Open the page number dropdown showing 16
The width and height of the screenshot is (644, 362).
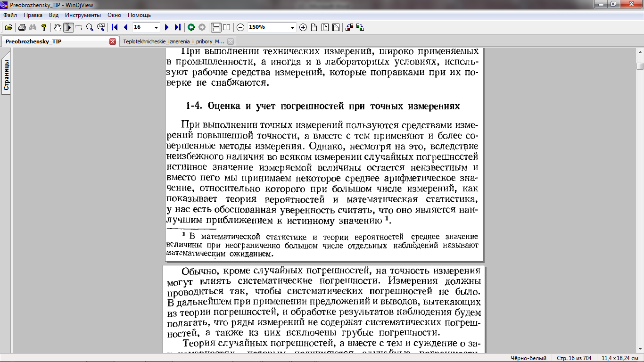tap(157, 27)
